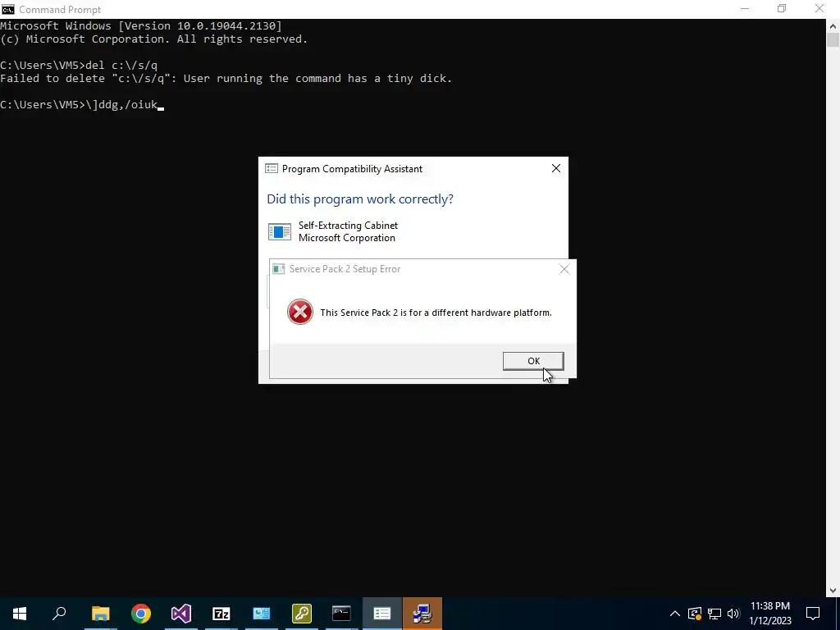The image size is (840, 630).
Task: Open taskbar search magnifier
Action: coord(59,614)
